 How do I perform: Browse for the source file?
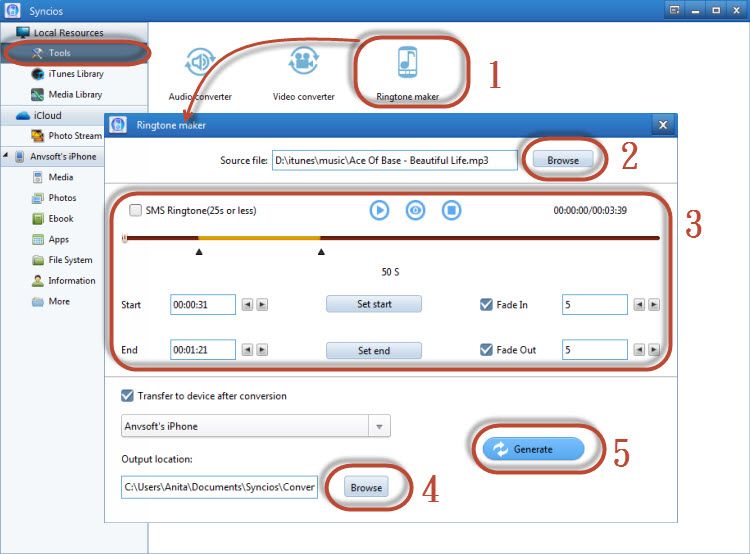[x=563, y=160]
